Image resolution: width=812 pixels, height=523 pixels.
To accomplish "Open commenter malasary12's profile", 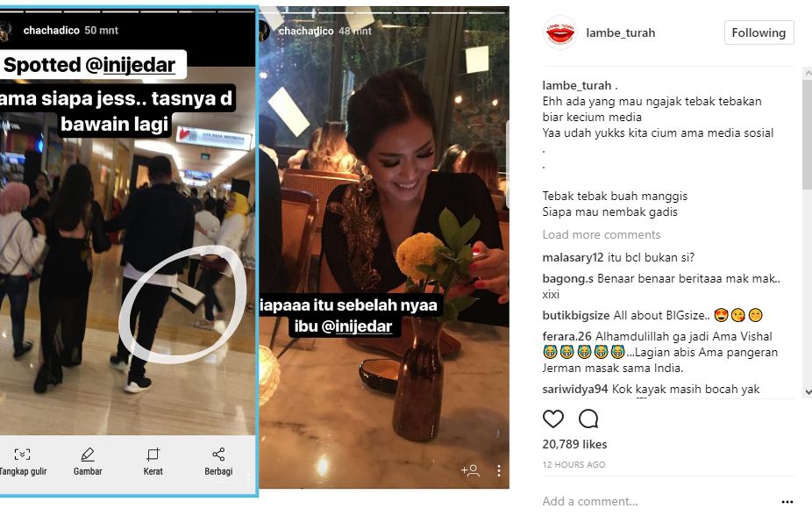I will pyautogui.click(x=573, y=258).
